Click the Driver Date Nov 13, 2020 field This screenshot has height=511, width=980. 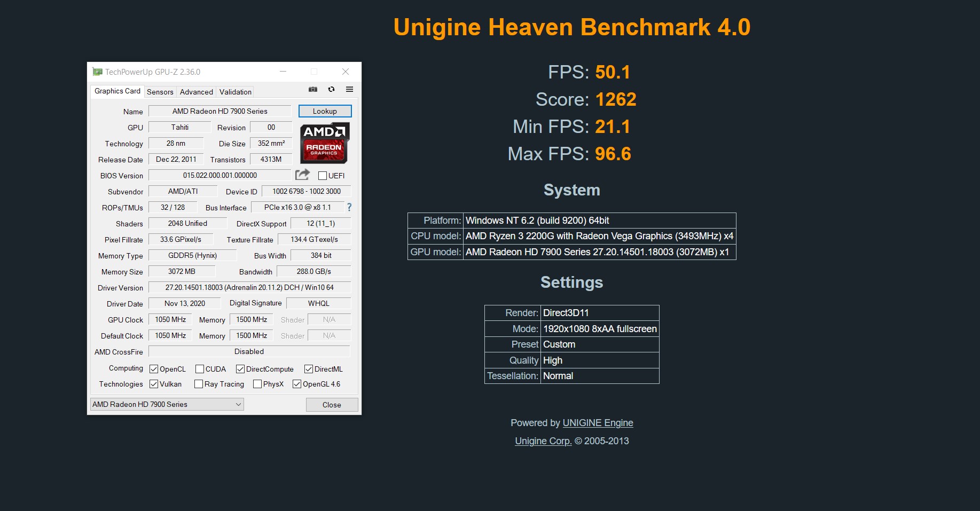coord(185,303)
